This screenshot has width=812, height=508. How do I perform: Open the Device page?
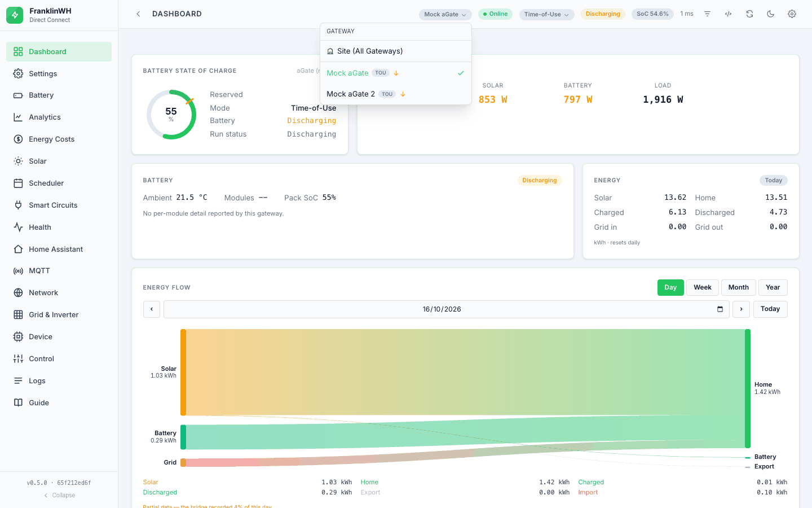click(59, 337)
